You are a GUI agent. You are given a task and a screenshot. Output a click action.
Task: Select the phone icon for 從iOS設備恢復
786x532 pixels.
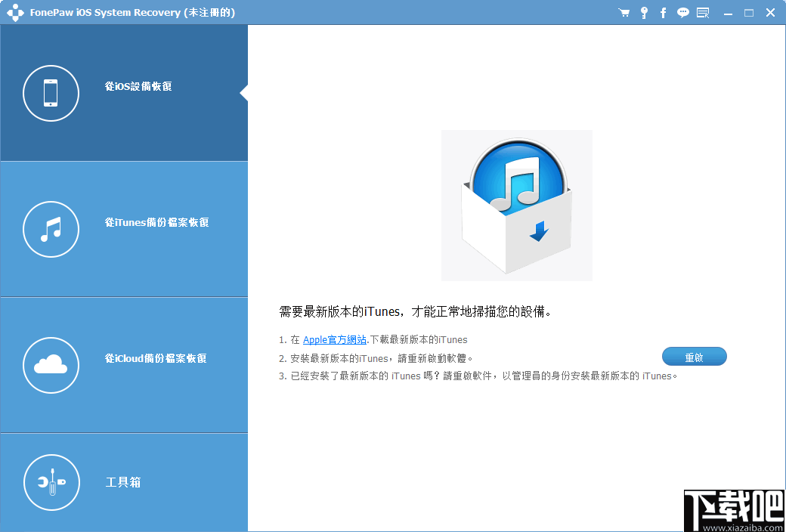(51, 93)
